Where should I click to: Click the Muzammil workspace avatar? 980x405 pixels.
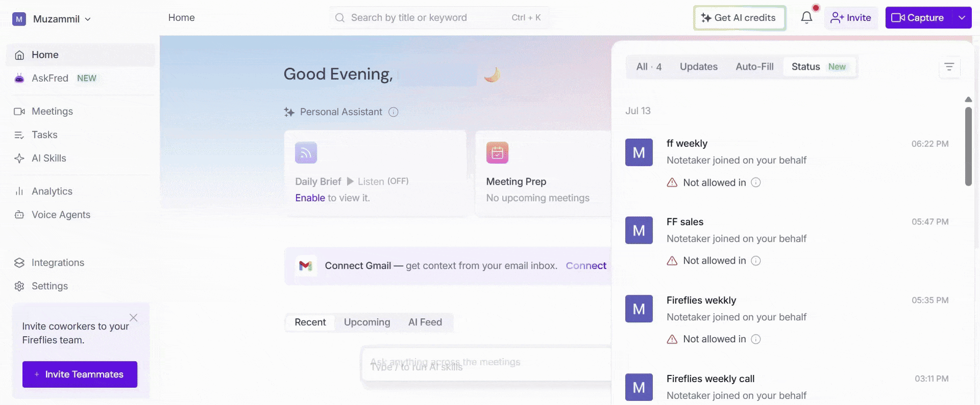[x=19, y=19]
